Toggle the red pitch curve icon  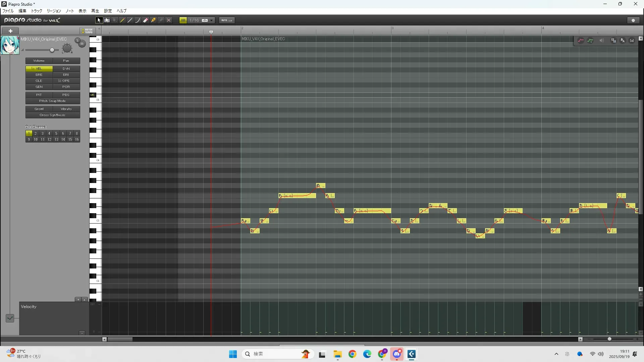click(x=581, y=41)
